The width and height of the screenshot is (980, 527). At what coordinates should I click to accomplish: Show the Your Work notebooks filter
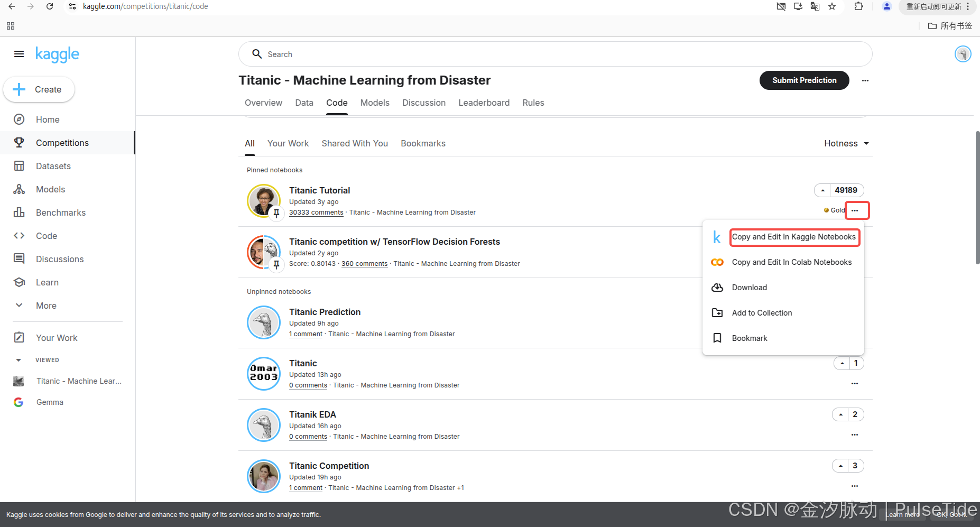(x=288, y=143)
